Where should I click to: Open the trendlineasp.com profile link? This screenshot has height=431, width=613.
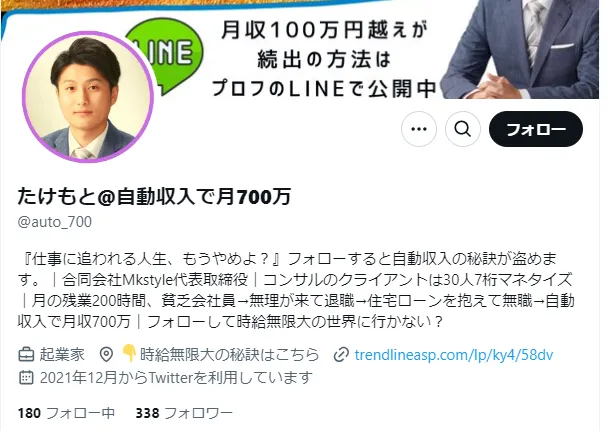point(453,355)
